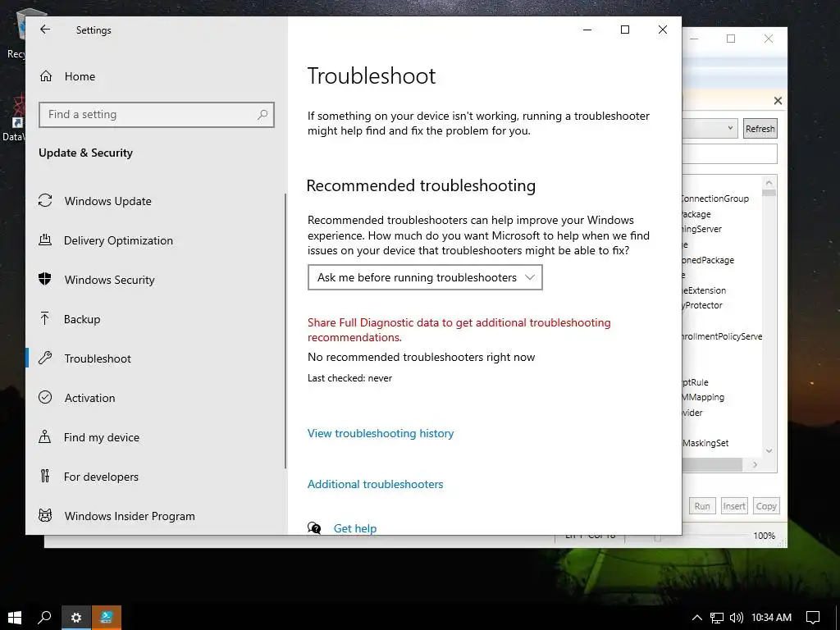This screenshot has height=630, width=840.
Task: Click the PowerShell ISE taskbar icon
Action: point(107,617)
